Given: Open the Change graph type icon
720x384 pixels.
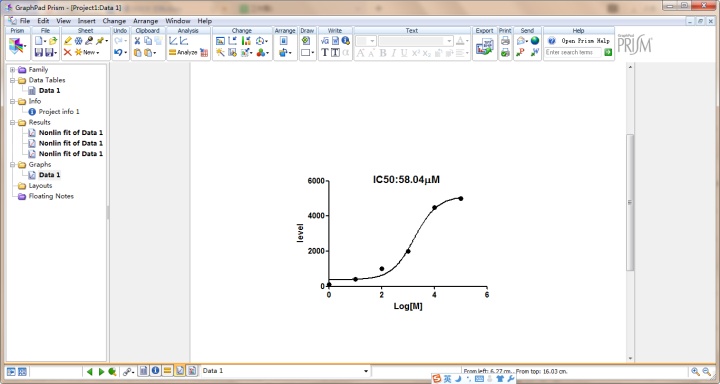Looking at the screenshot, I should pos(220,41).
